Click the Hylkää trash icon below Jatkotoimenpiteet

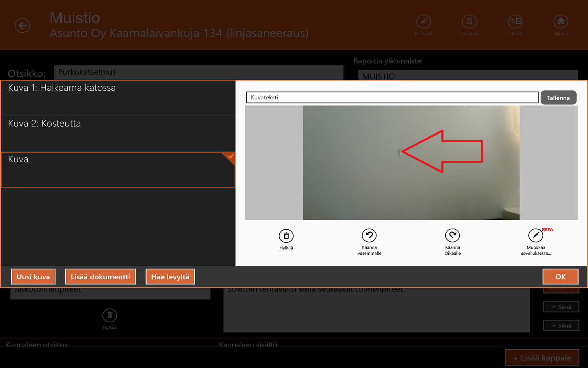point(110,316)
